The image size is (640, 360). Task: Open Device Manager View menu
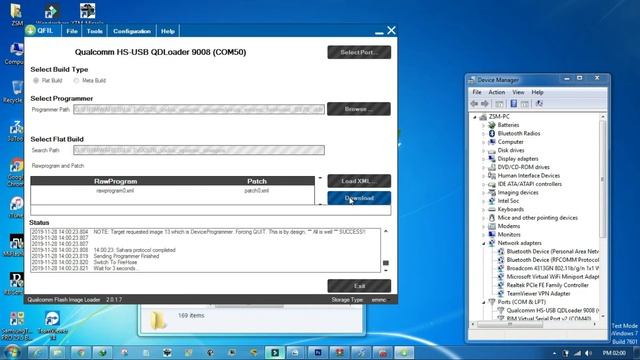point(518,92)
